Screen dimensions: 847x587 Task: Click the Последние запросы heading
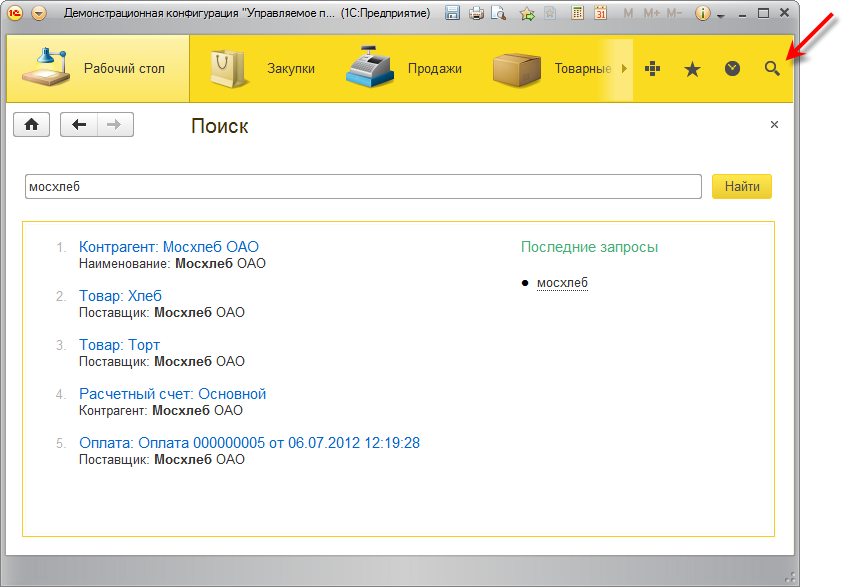[589, 247]
